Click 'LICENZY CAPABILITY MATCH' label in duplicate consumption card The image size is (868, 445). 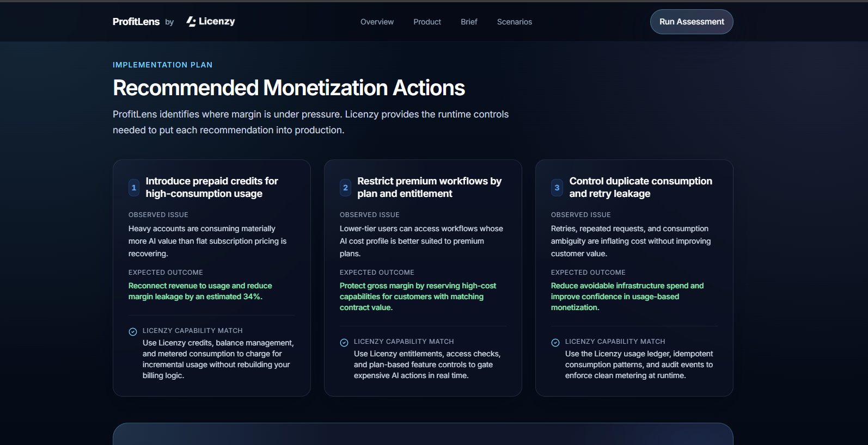[x=615, y=342]
